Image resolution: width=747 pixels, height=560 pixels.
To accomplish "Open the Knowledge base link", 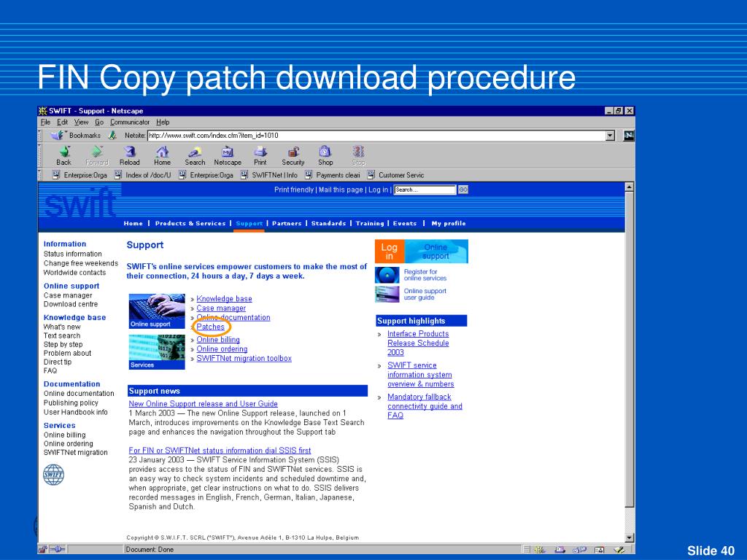I will (225, 299).
